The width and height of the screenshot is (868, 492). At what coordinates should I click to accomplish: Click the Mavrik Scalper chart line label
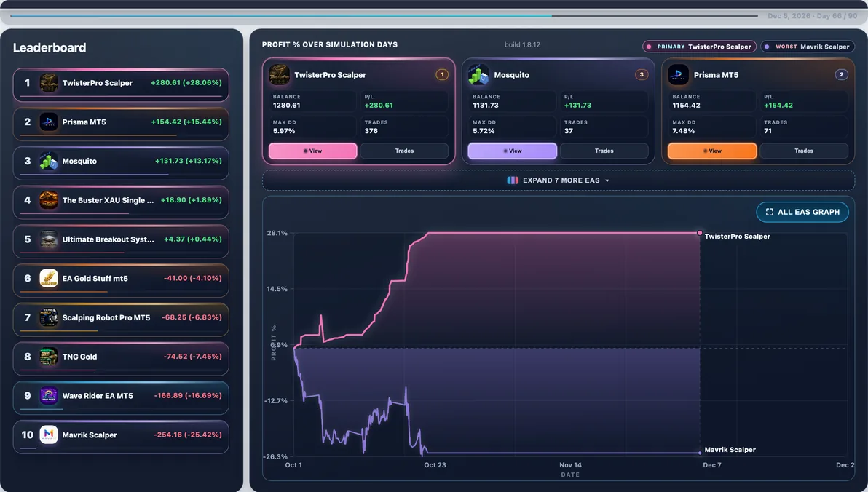730,450
